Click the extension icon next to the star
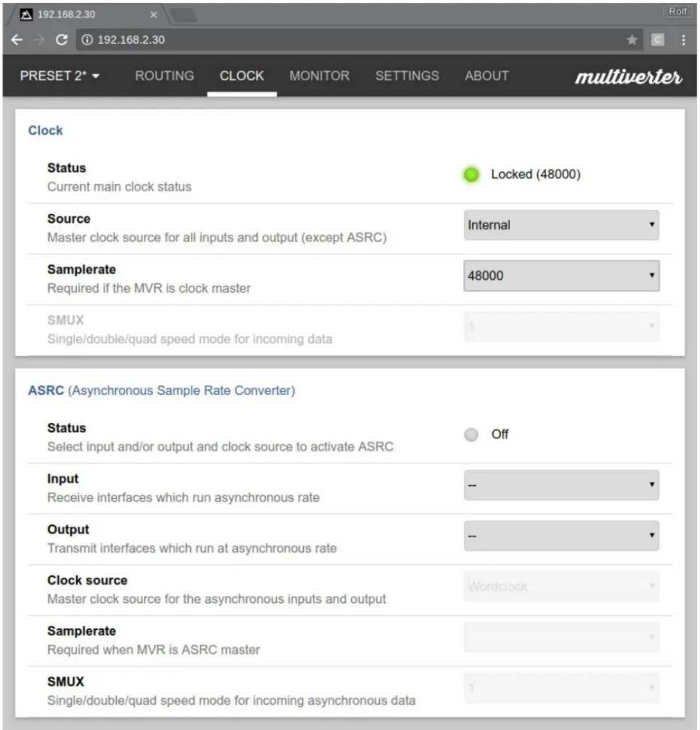The image size is (700, 730). coord(657,39)
